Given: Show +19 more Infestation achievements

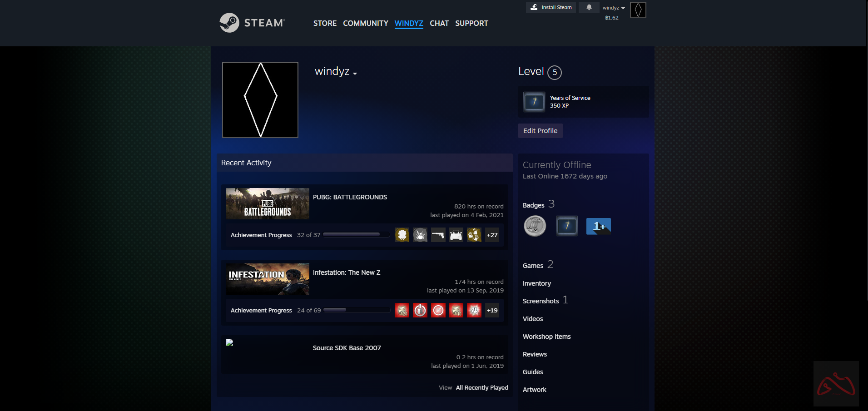Looking at the screenshot, I should [x=492, y=310].
